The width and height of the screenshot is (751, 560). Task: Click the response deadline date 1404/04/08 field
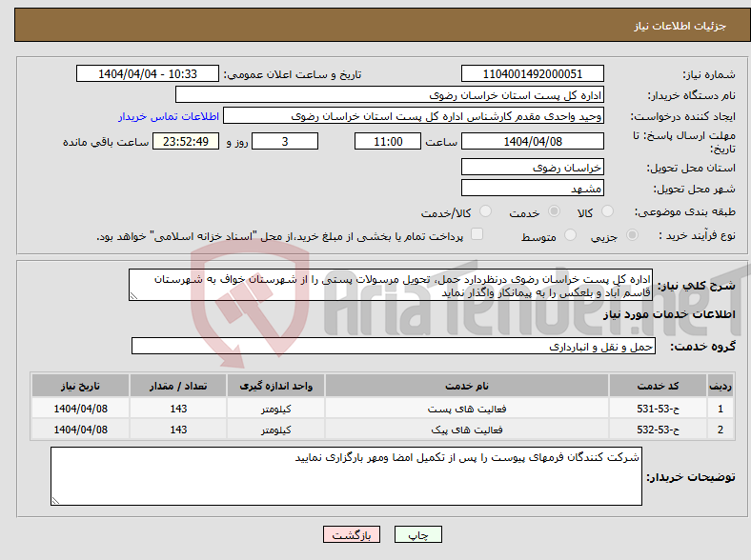pos(532,141)
